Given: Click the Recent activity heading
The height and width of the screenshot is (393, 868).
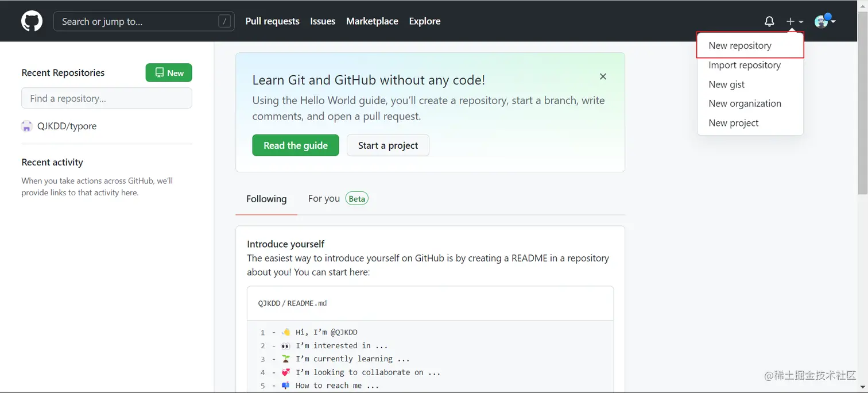Looking at the screenshot, I should [x=52, y=162].
